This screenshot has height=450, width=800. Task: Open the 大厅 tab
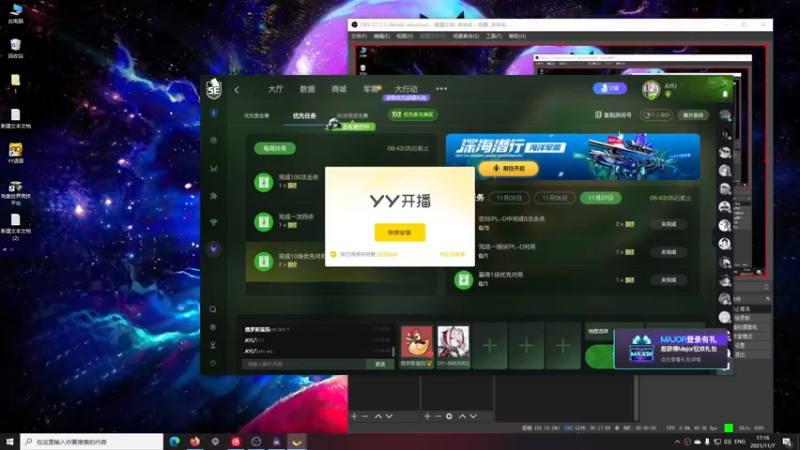tap(275, 89)
